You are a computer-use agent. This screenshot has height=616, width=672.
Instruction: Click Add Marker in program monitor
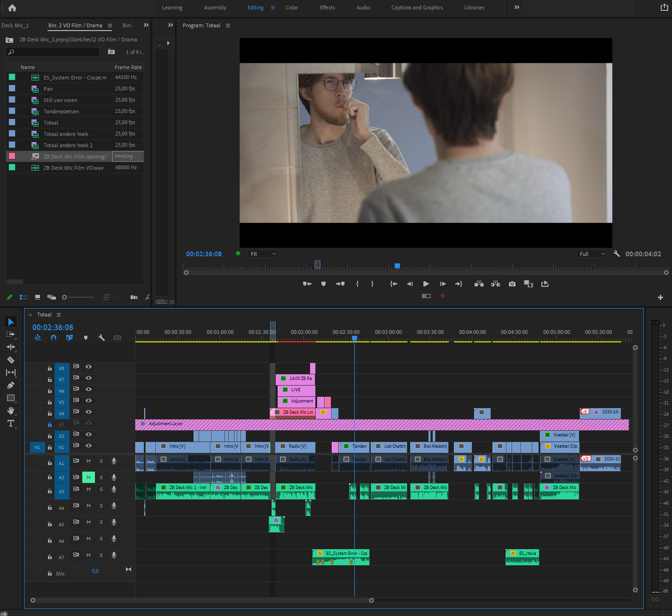[323, 284]
